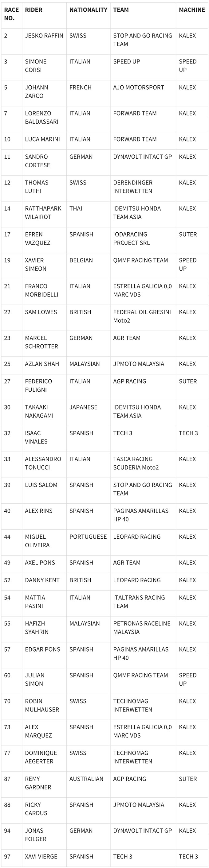Select AUSTRALIAN nationality cell
Image resolution: width=209 pixels, height=868 pixels.
(89, 785)
